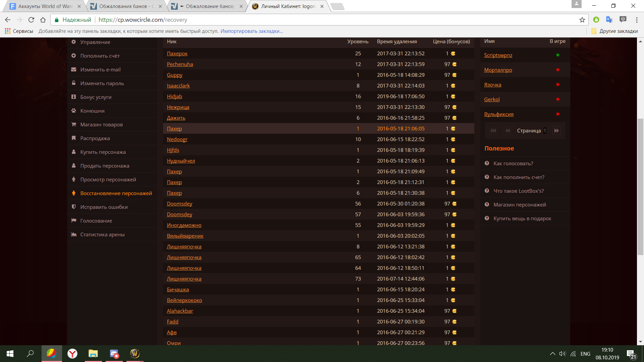Open the Yandex browser taskbar icon
This screenshot has height=362, width=644.
coord(72,354)
